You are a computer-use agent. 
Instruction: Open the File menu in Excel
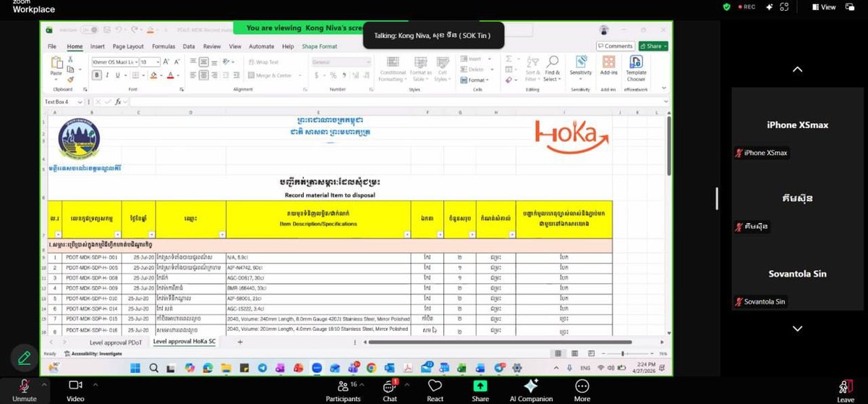coord(52,46)
